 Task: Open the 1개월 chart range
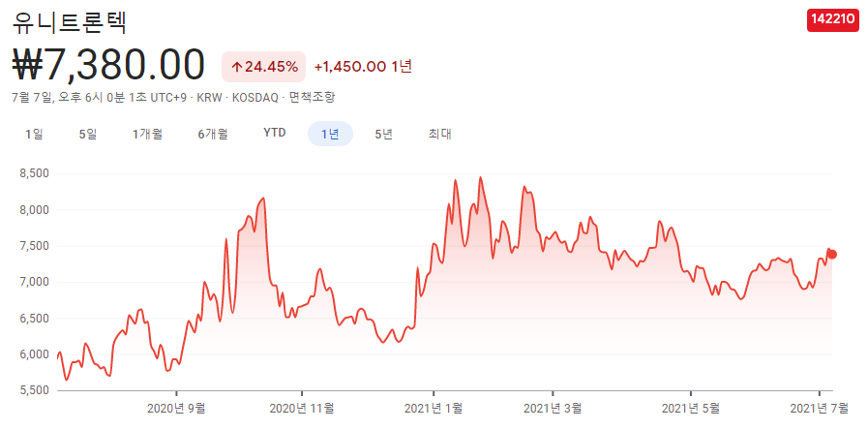point(147,134)
